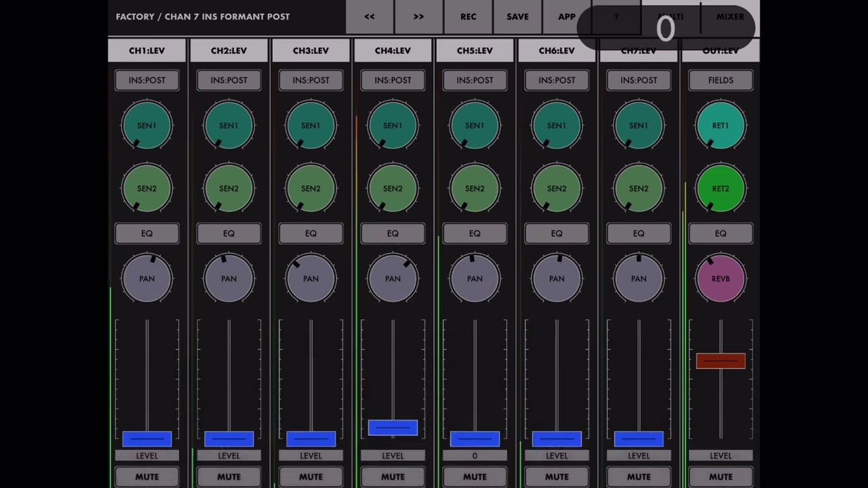
Task: Mute channel 7
Action: (639, 476)
